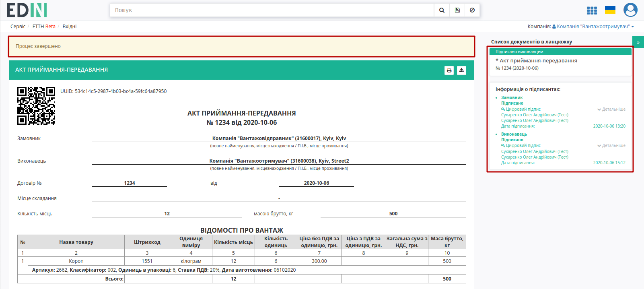The width and height of the screenshot is (644, 289).
Task: Click the save search floppy icon
Action: 457,10
